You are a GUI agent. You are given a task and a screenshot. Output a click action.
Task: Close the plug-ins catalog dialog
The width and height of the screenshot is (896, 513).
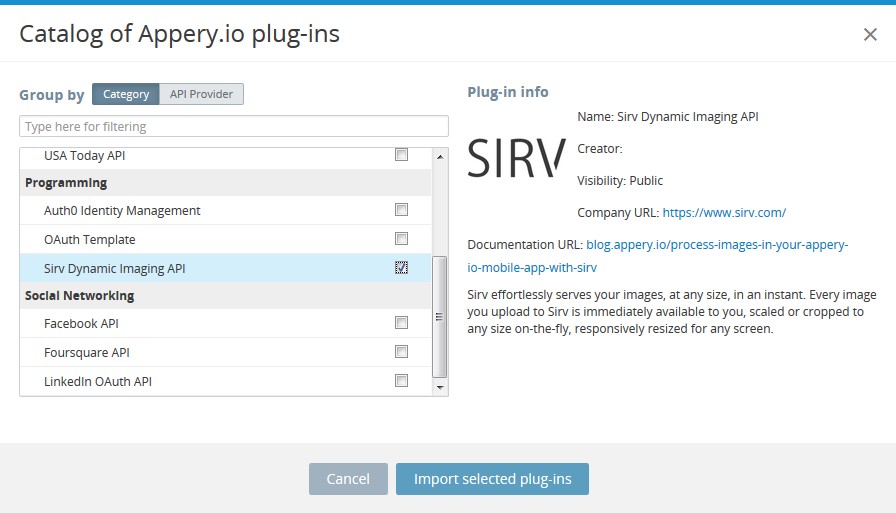click(x=870, y=34)
